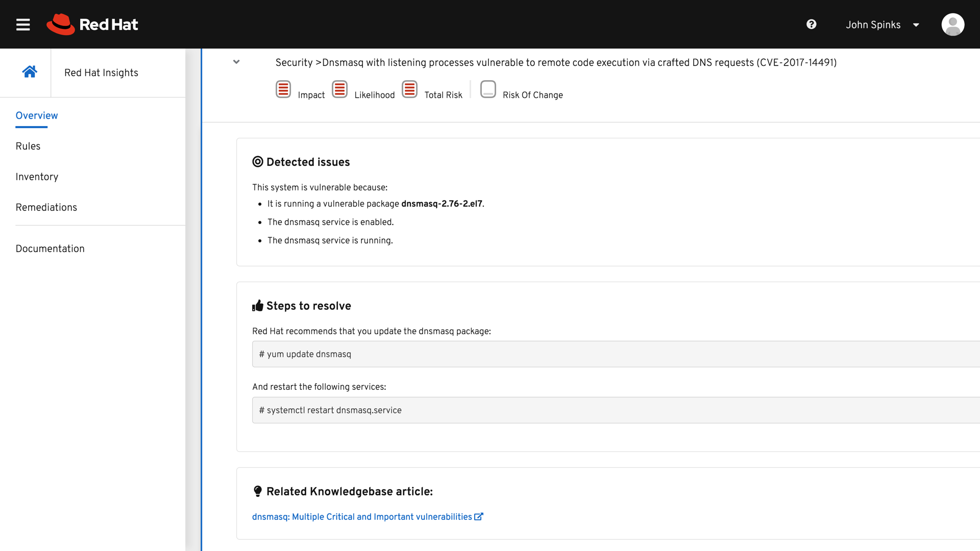
Task: Click the user avatar icon
Action: (x=952, y=24)
